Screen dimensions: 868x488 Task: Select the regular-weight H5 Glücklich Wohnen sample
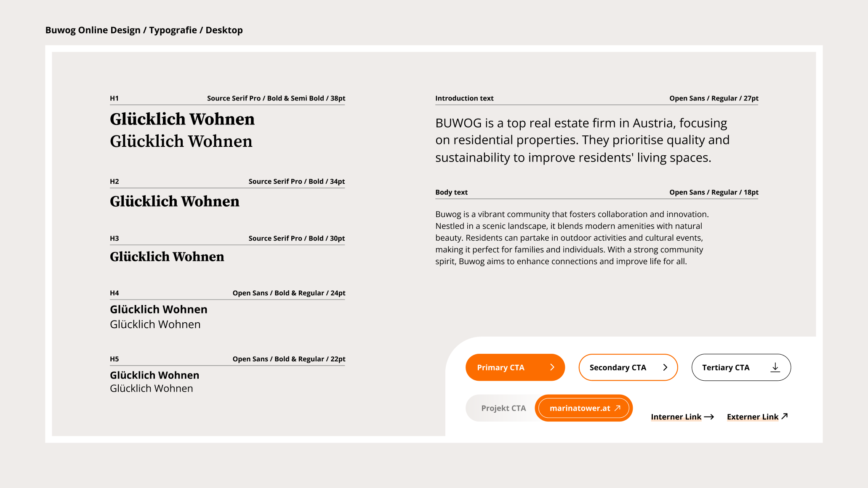[x=152, y=388]
